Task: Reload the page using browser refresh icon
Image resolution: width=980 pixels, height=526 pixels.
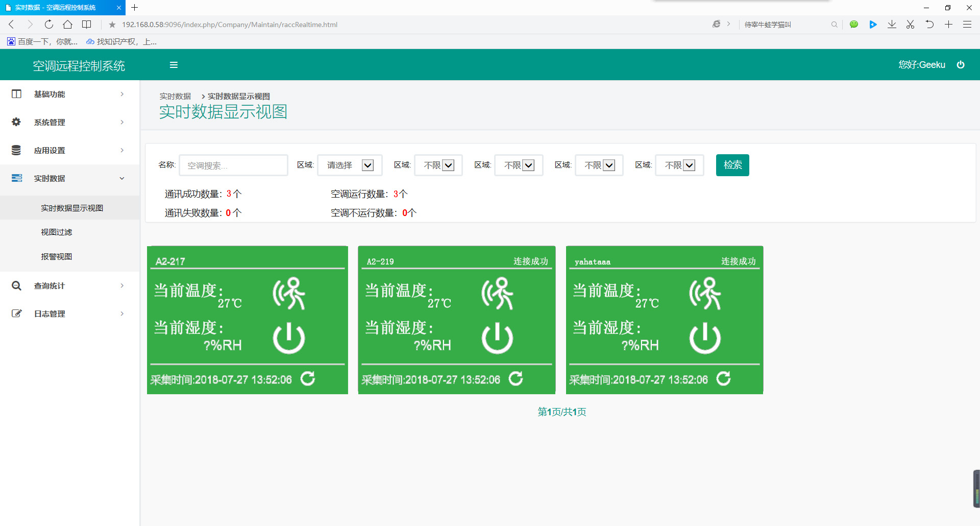Action: click(49, 25)
